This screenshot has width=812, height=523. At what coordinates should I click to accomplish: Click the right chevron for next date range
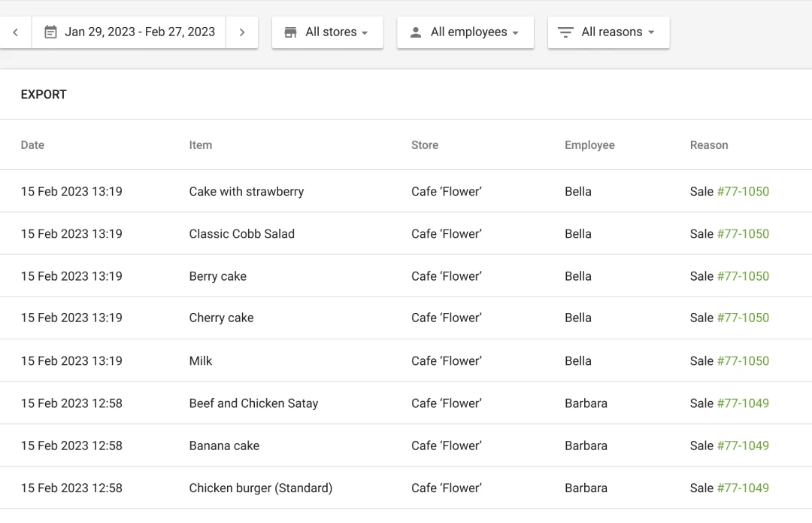point(242,32)
